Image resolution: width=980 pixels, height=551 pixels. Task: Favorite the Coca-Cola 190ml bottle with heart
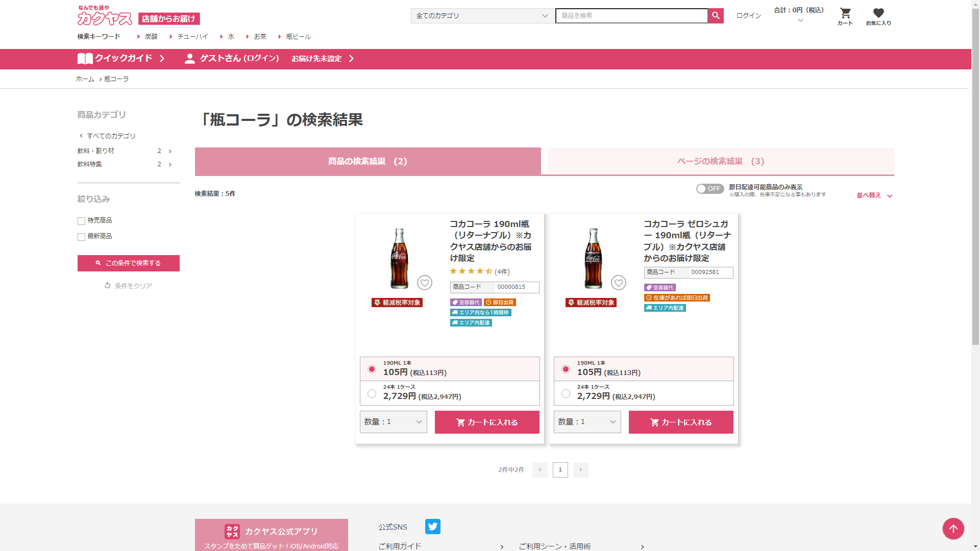click(x=425, y=283)
